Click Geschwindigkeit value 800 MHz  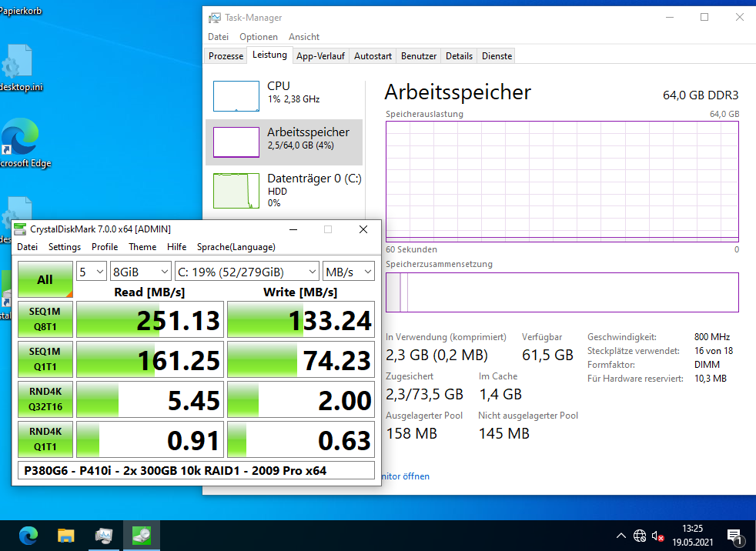tap(712, 337)
